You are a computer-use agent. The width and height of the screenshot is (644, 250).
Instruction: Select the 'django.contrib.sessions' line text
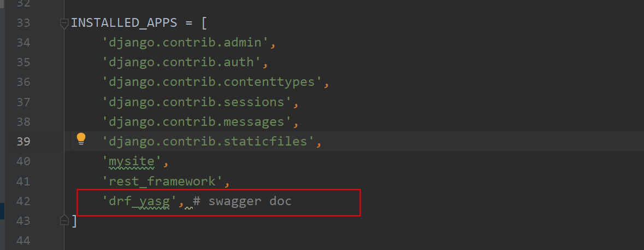[197, 102]
